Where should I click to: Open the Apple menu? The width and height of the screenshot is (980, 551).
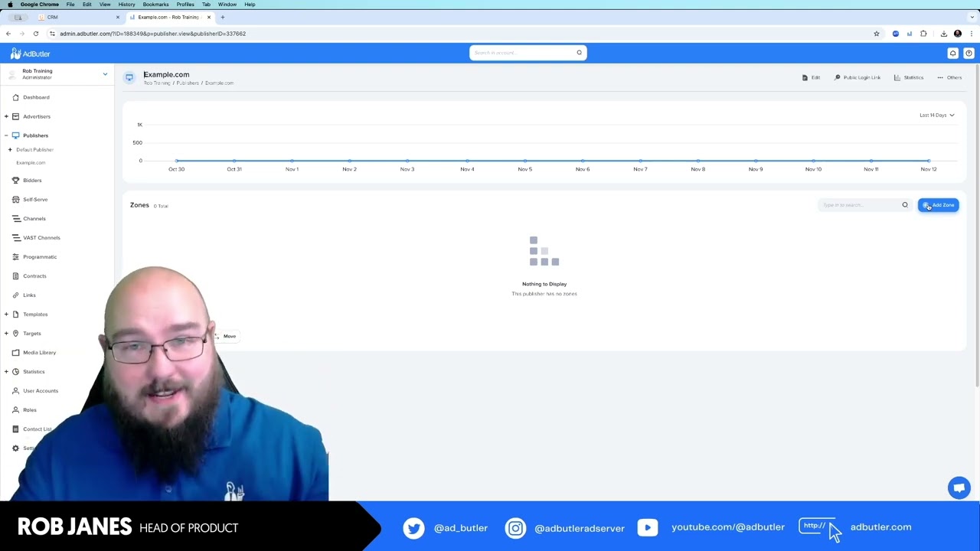[x=10, y=5]
